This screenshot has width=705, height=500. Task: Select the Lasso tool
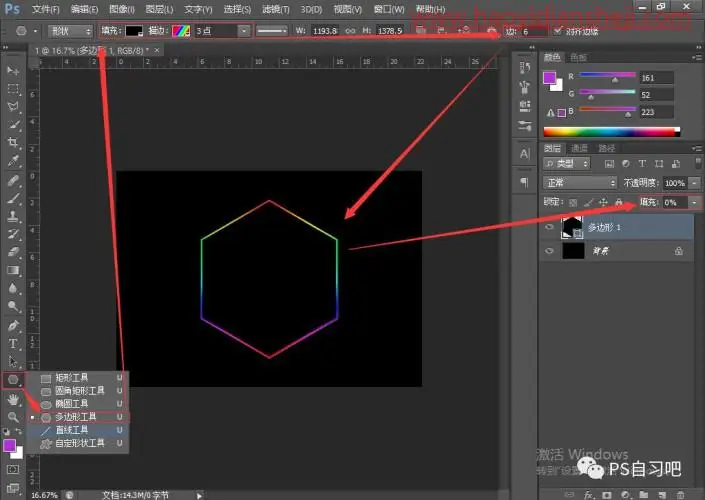(x=13, y=107)
